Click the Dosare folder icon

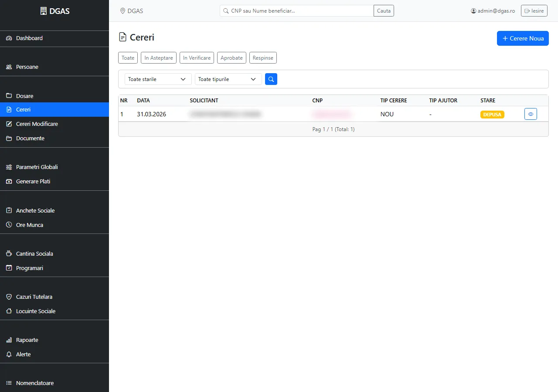click(9, 96)
